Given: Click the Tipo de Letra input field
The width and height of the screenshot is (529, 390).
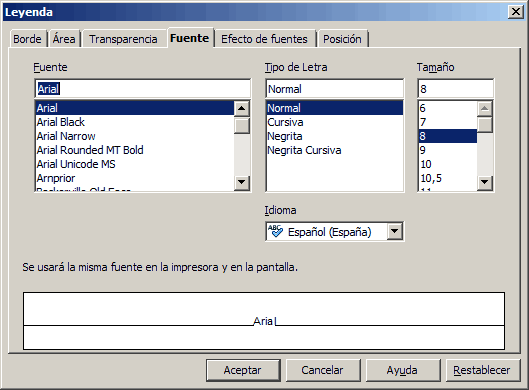Looking at the screenshot, I should (334, 89).
